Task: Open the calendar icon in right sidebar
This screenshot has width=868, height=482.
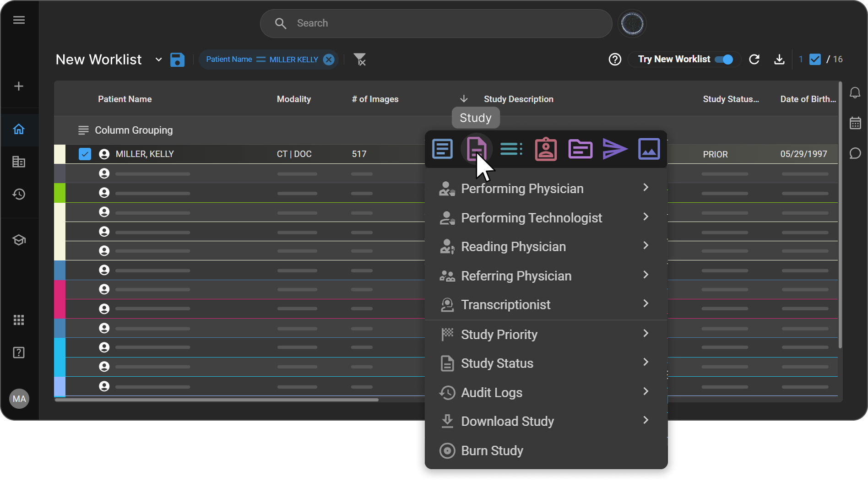Action: pyautogui.click(x=855, y=123)
